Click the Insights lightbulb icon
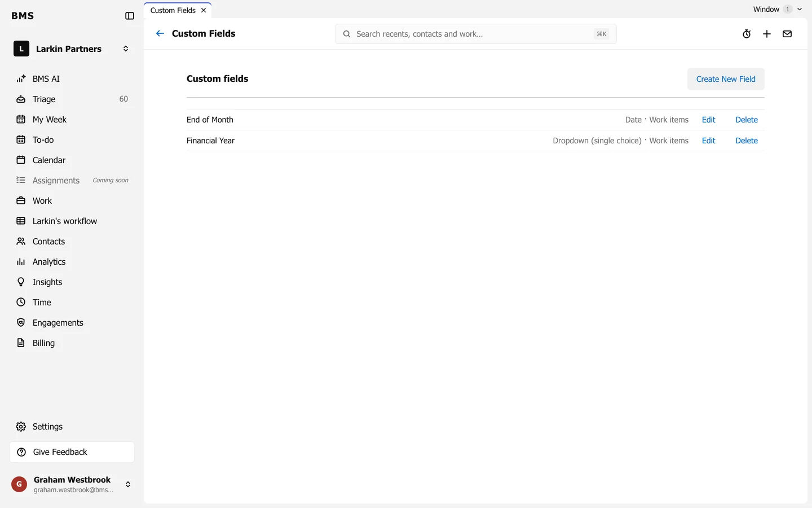812x508 pixels. click(x=21, y=282)
